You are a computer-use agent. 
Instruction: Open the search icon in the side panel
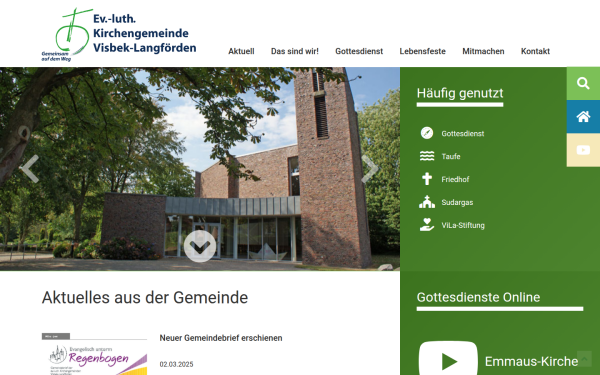tap(583, 83)
